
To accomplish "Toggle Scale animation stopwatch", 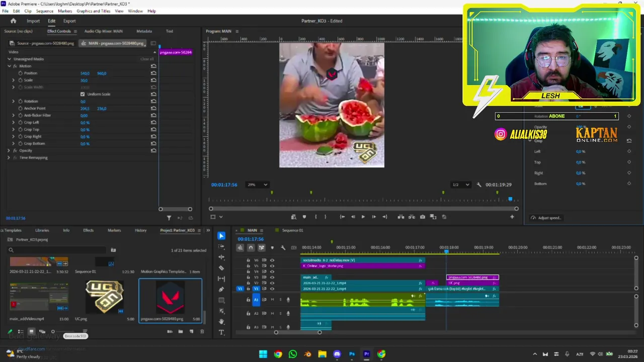I will pyautogui.click(x=20, y=80).
